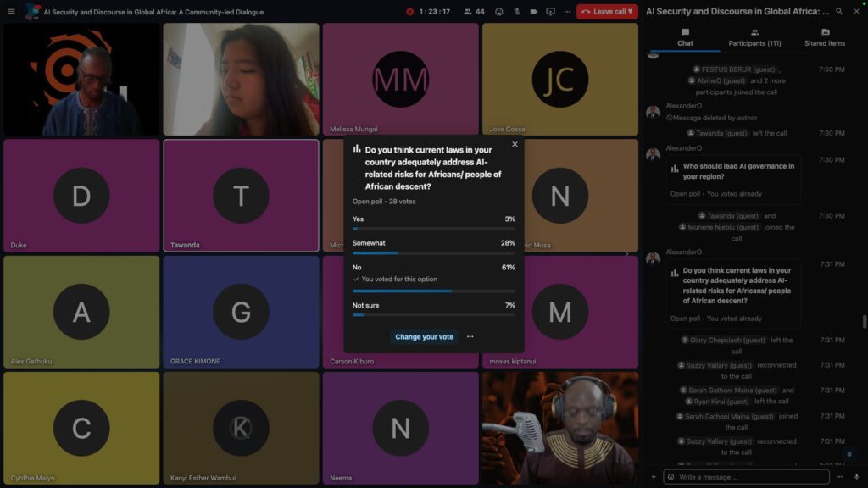Open the hamburger navigation menu
Viewport: 868px width, 488px height.
point(11,11)
